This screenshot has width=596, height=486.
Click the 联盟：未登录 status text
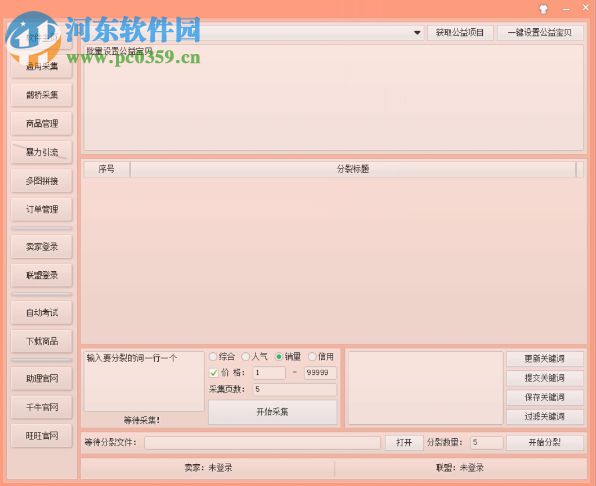click(x=460, y=468)
